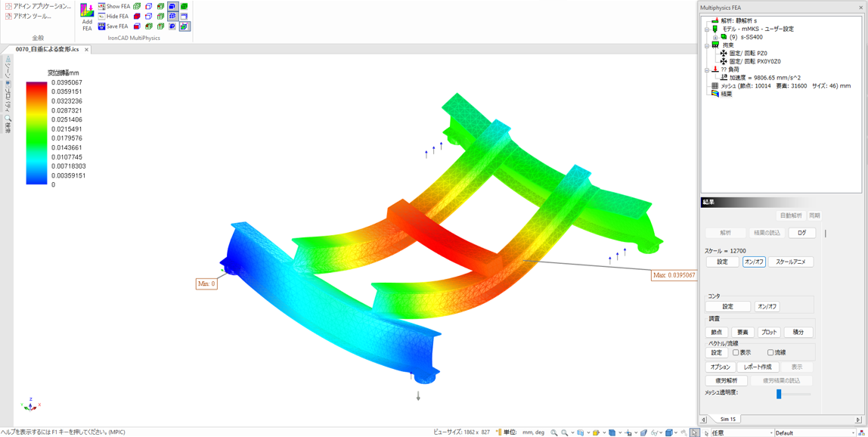The width and height of the screenshot is (868, 437).
Task: Enable the 流線 streamline checkbox
Action: click(770, 352)
